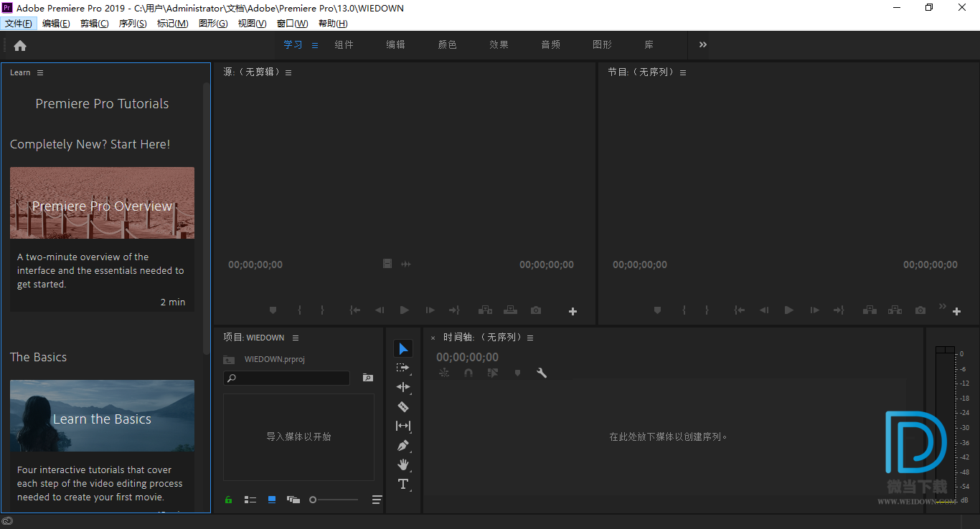This screenshot has height=529, width=980.
Task: Sort icons button in Project panel
Action: click(x=377, y=500)
